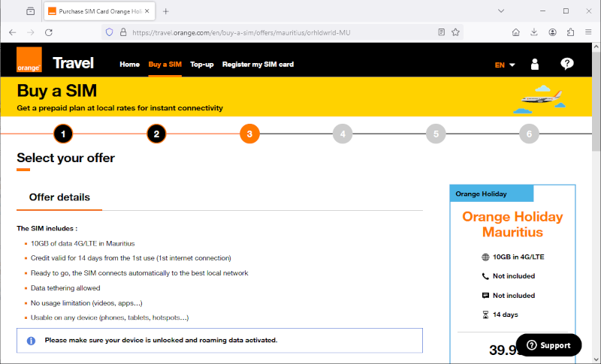Open the user account icon
This screenshot has width=601, height=364.
535,64
